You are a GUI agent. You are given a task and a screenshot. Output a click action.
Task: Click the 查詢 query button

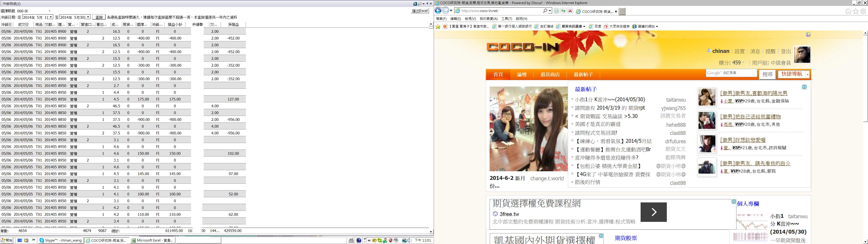coord(99,17)
